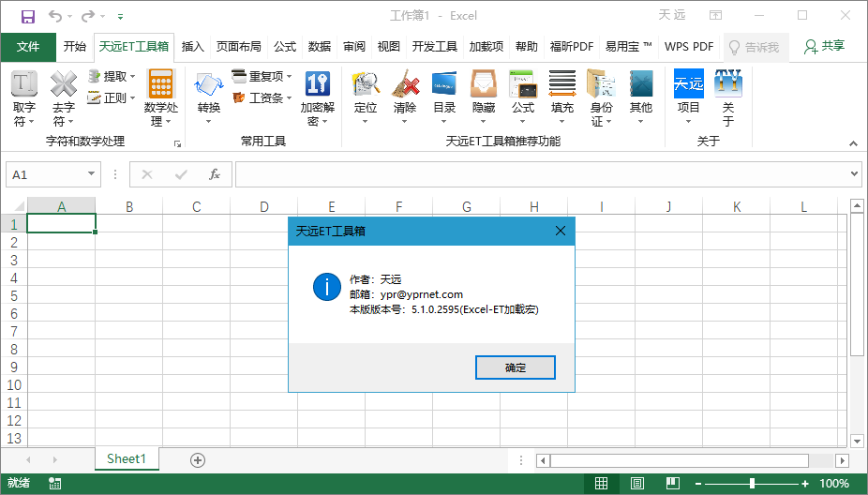Undo the last action
Image resolution: width=868 pixels, height=495 pixels.
[x=54, y=16]
